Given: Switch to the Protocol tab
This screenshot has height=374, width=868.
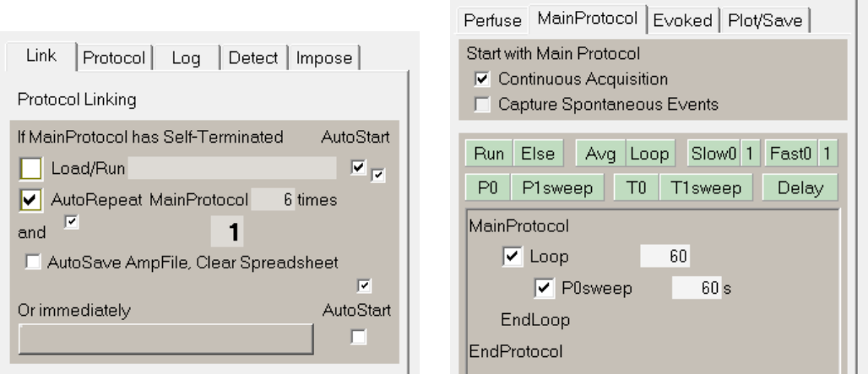Looking at the screenshot, I should (x=114, y=57).
